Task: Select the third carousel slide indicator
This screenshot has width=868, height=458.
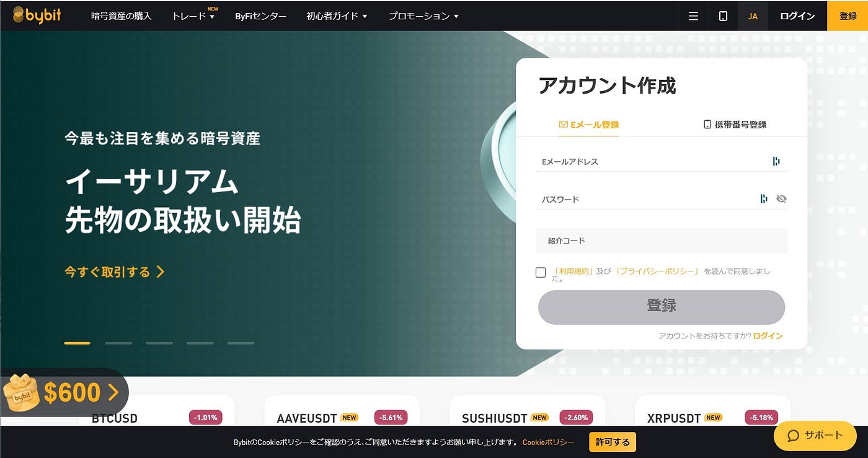Action: point(159,343)
